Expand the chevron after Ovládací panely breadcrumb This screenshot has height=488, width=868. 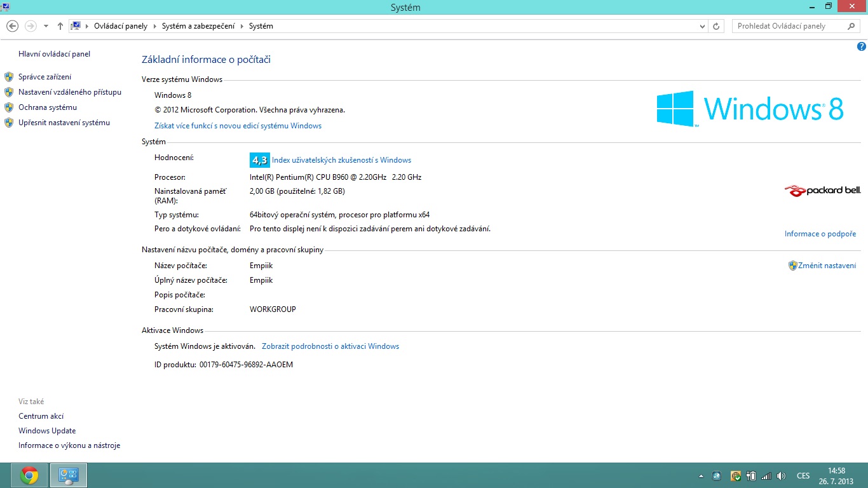point(154,26)
